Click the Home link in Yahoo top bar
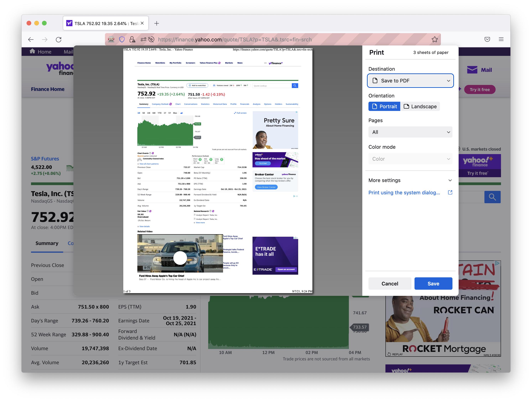The image size is (532, 401). click(x=40, y=51)
